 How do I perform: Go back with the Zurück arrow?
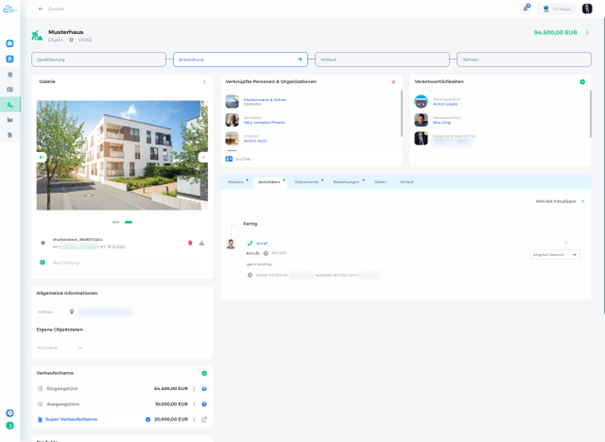pyautogui.click(x=41, y=8)
